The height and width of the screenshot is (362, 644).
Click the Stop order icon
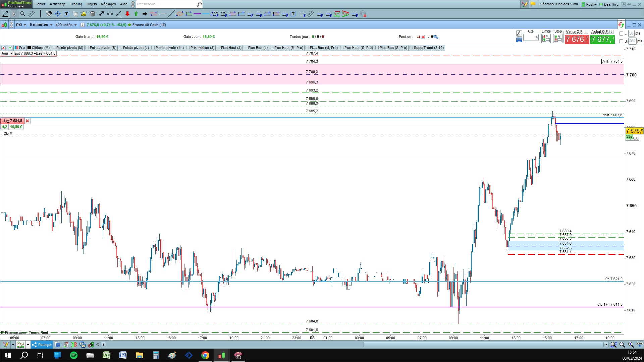(558, 39)
